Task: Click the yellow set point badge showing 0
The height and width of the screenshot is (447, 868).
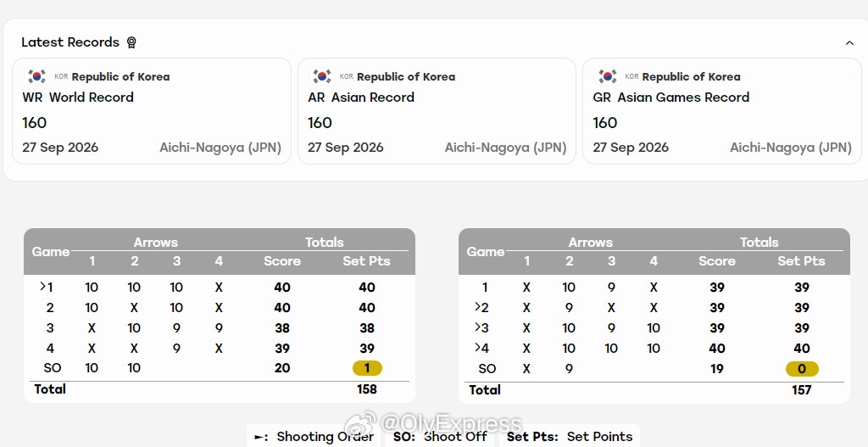Action: (x=802, y=369)
